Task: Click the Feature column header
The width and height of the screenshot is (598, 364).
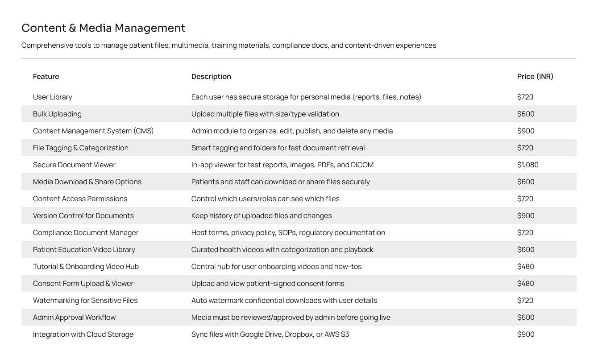Action: click(x=46, y=76)
